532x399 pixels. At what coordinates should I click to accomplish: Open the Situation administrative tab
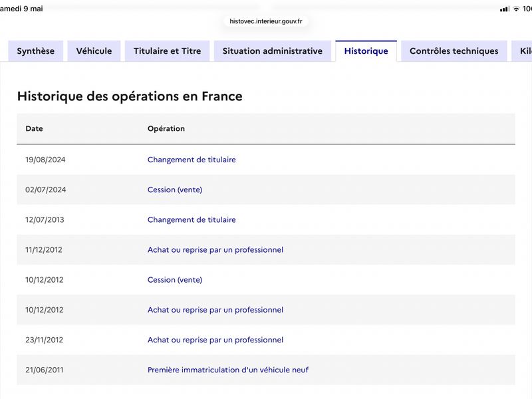[273, 51]
